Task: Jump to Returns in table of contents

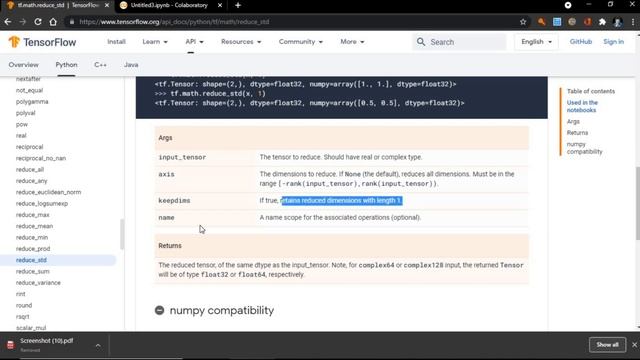Action: [577, 133]
